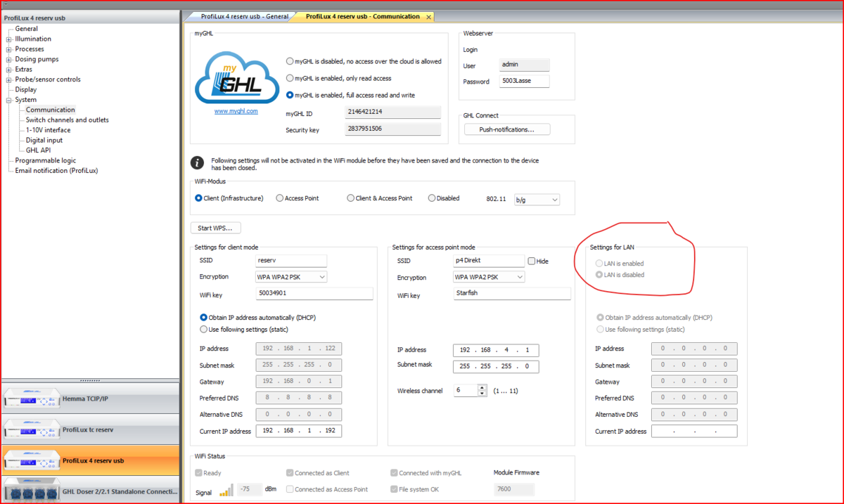Open Programmable logic in tree
The height and width of the screenshot is (504, 844).
click(x=46, y=160)
